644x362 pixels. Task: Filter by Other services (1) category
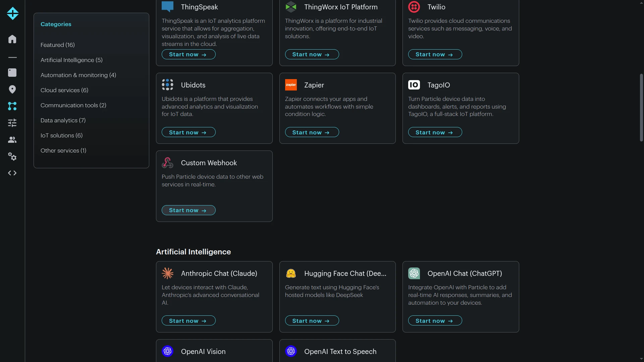click(x=63, y=150)
